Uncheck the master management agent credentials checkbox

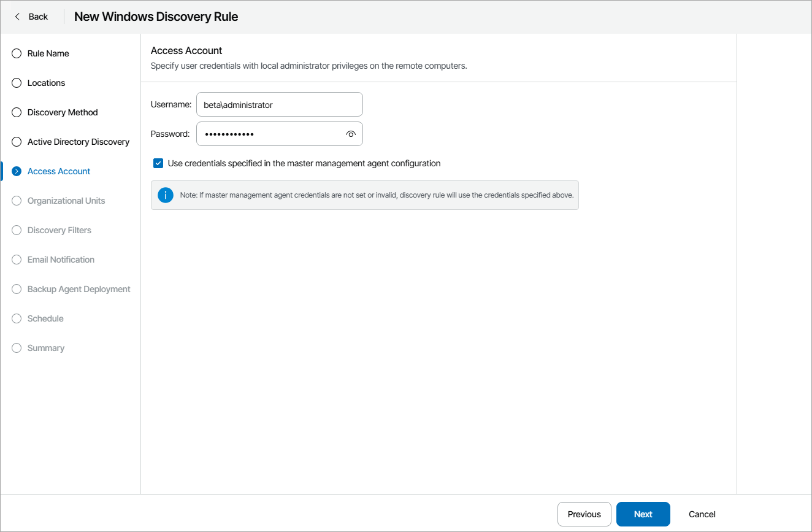point(158,163)
